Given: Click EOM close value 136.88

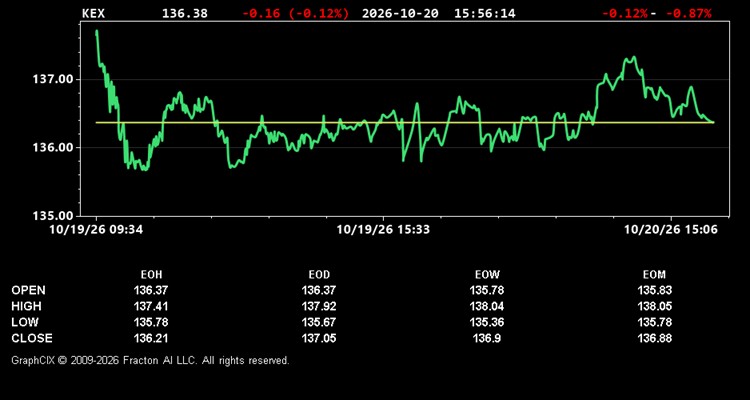Looking at the screenshot, I should [654, 338].
